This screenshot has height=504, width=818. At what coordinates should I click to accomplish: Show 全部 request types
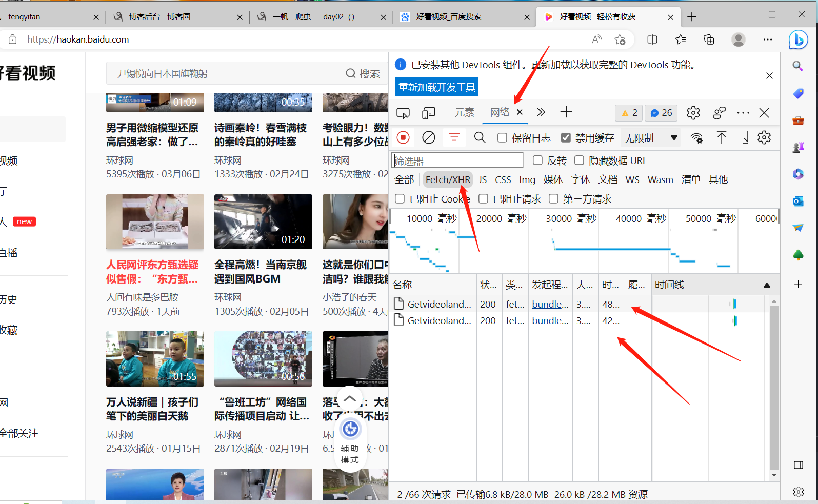pyautogui.click(x=404, y=179)
